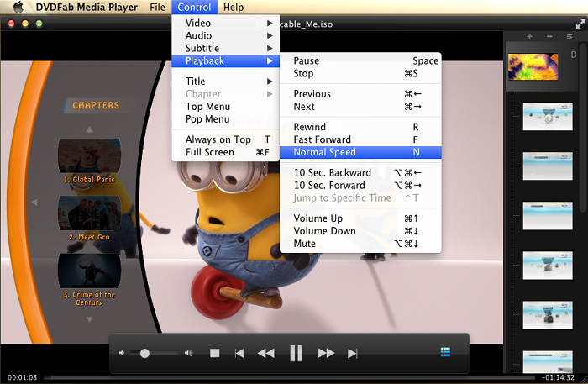Expand the Audio submenu
Screen dimensions: 588x384
[226, 35]
